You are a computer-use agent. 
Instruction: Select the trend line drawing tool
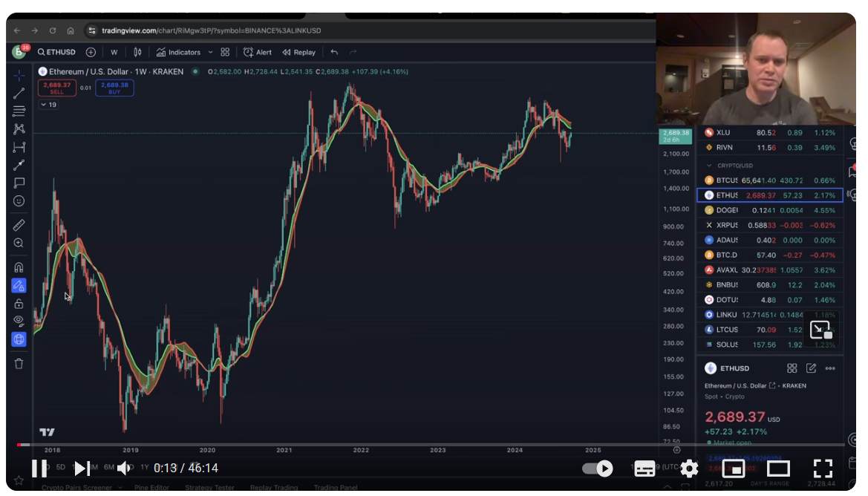[x=19, y=93]
